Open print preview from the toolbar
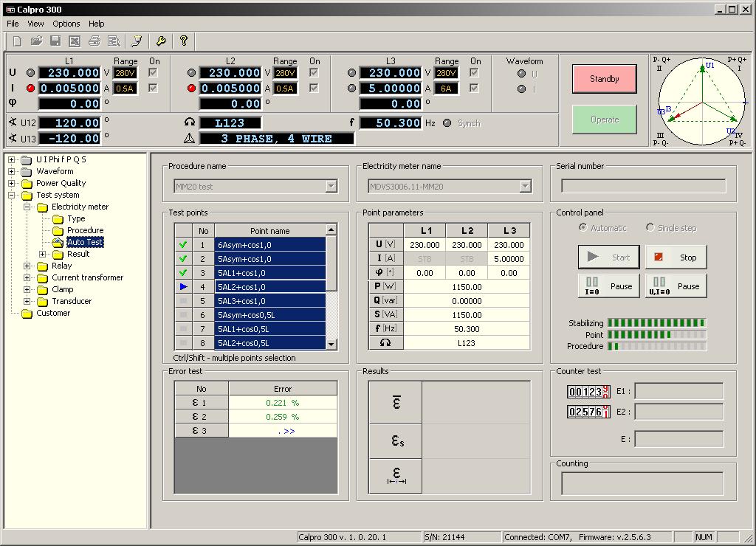756x546 pixels. (x=114, y=41)
